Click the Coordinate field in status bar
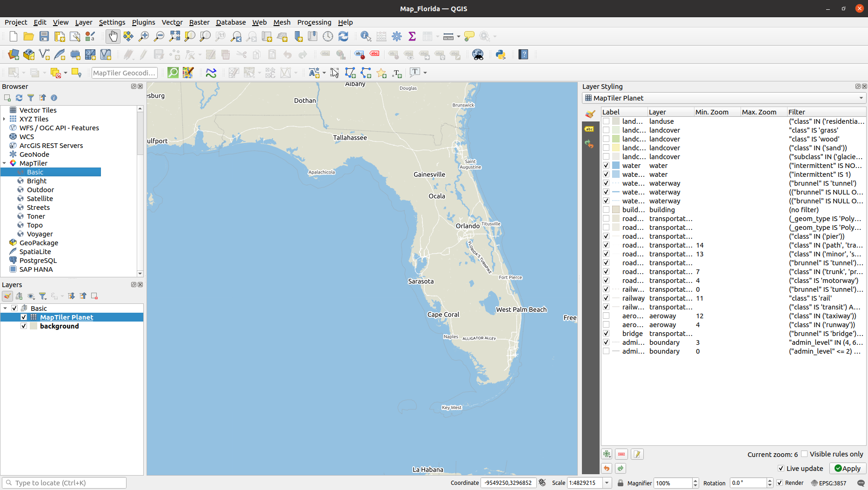 (x=508, y=483)
